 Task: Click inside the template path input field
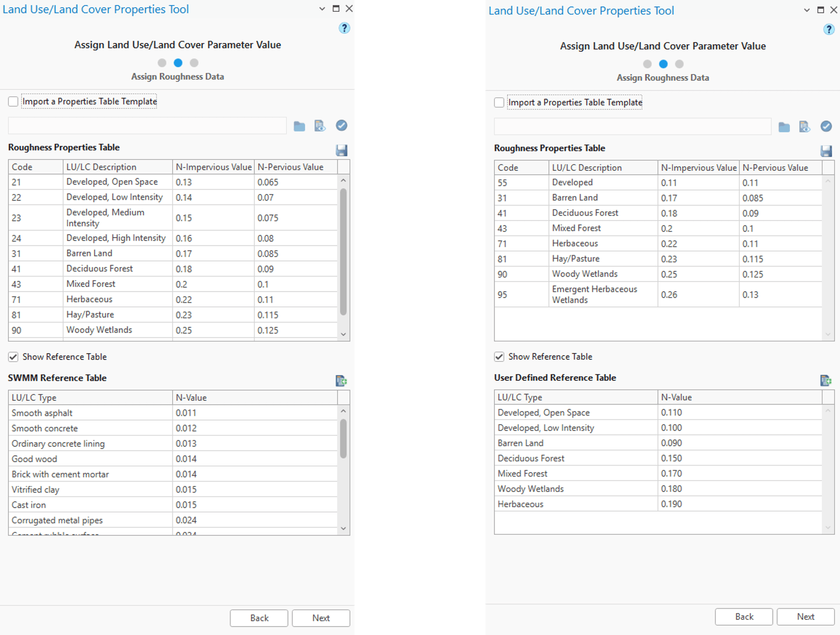pos(147,126)
